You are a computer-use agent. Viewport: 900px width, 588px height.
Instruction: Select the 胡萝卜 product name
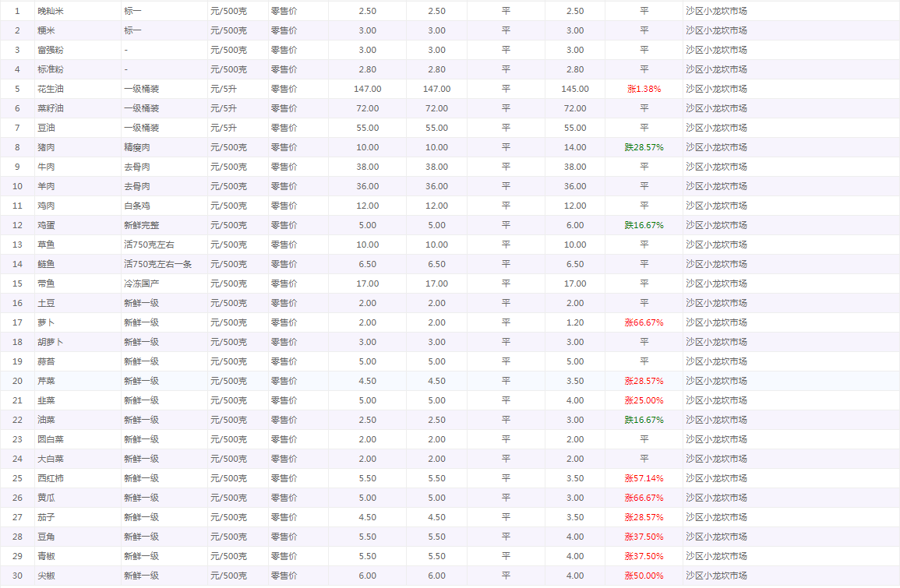51,342
